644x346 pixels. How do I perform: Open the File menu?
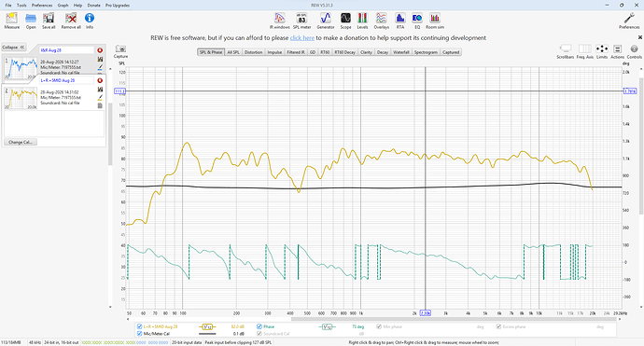tap(8, 6)
